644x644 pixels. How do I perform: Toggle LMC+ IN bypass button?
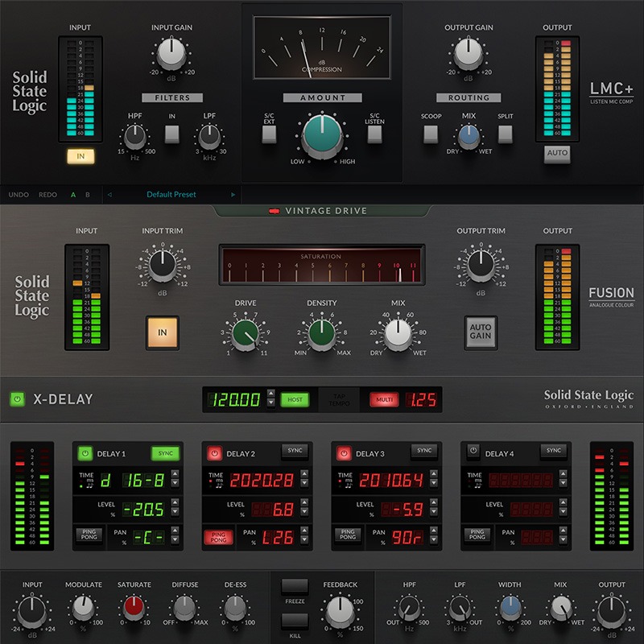tap(80, 156)
